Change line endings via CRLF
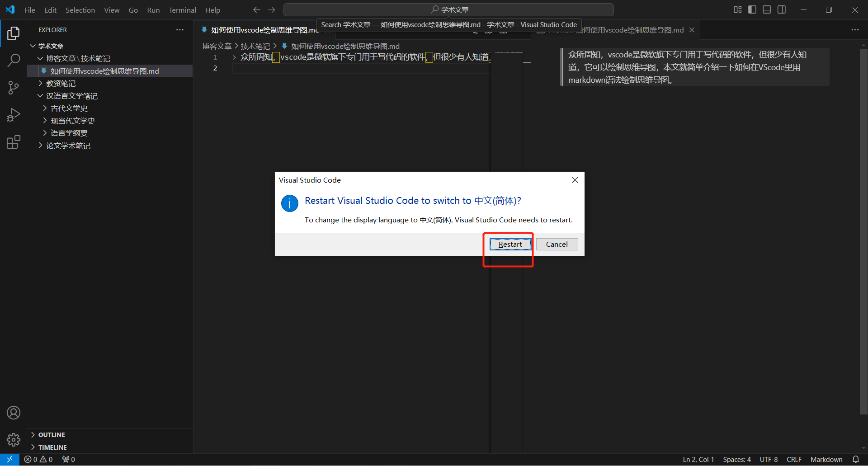Screen dimensions: 868x466 [x=794, y=459]
